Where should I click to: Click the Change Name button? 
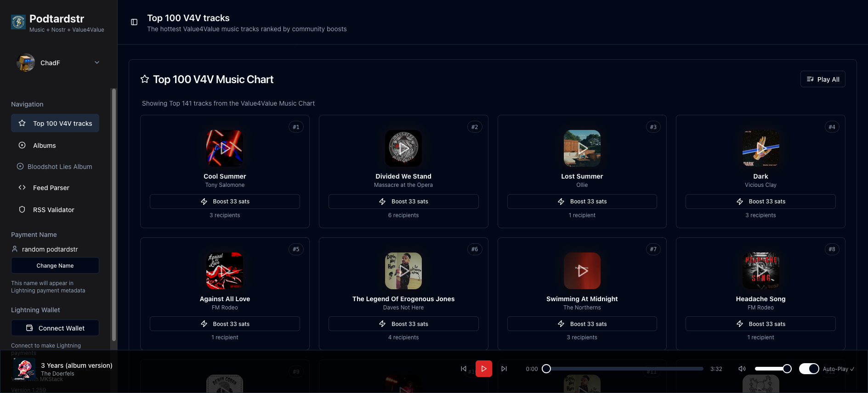tap(55, 265)
